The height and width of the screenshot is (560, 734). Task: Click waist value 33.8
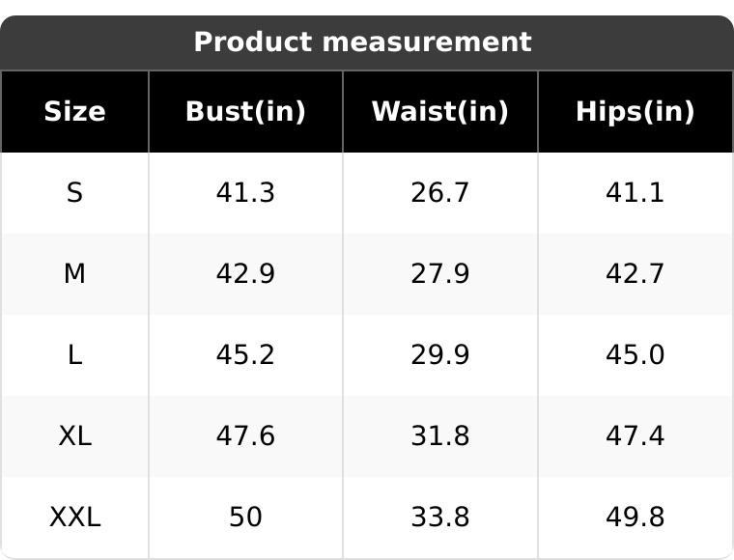pos(439,518)
